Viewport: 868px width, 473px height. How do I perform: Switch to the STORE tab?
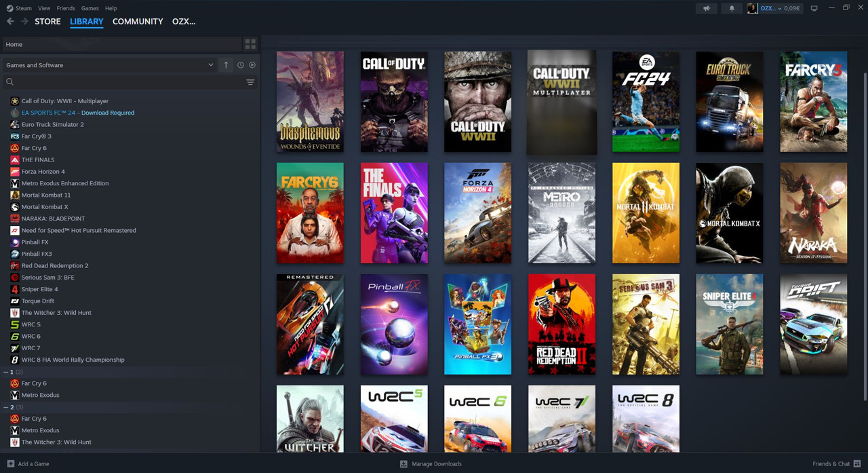pos(48,22)
